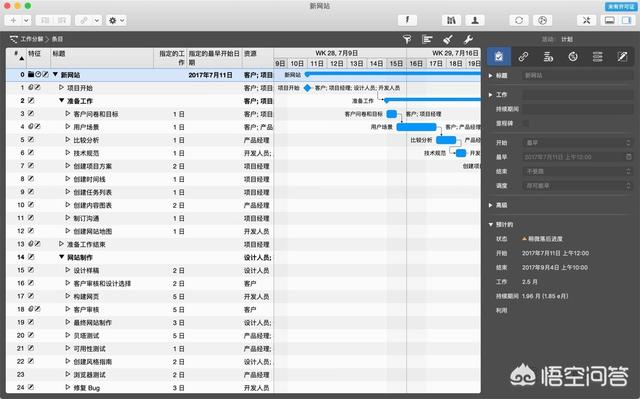640x399 pixels.
Task: Open the 结束 popup menu
Action: pos(578,171)
